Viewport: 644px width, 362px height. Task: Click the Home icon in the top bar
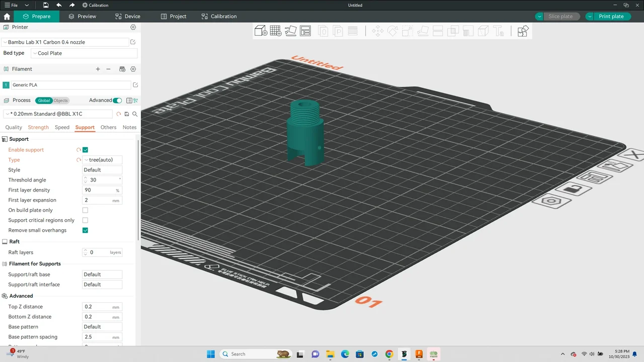[7, 17]
